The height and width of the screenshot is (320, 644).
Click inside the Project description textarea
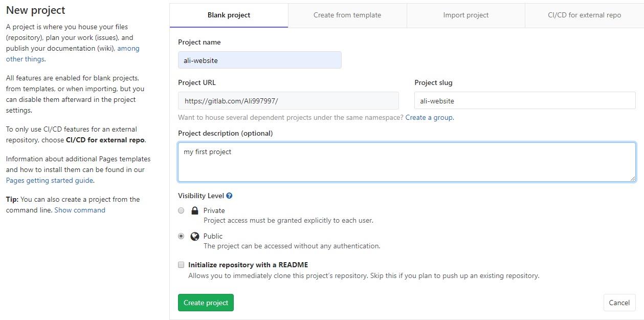[407, 162]
